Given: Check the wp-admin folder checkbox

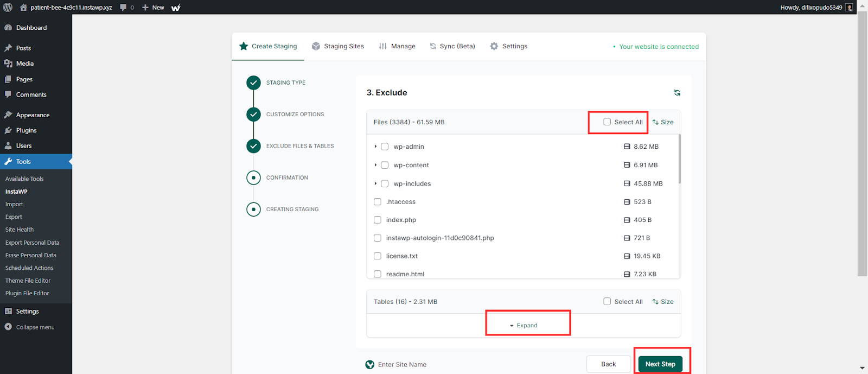Looking at the screenshot, I should click(x=385, y=147).
